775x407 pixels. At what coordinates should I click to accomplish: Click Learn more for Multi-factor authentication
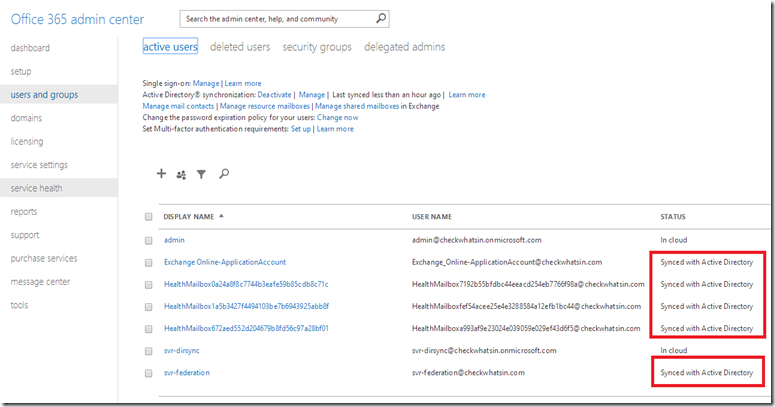click(335, 129)
